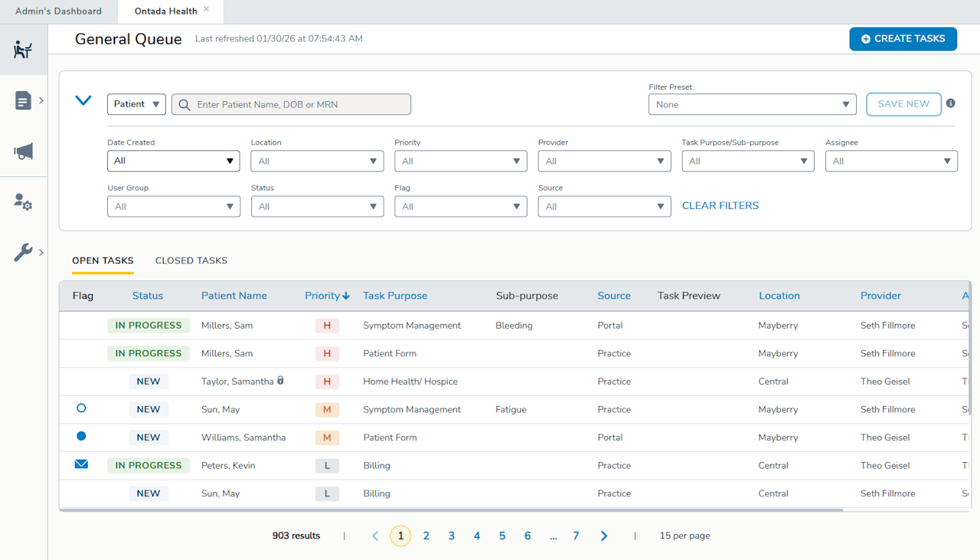
Task: Click the info icon beside Save New
Action: (x=950, y=103)
